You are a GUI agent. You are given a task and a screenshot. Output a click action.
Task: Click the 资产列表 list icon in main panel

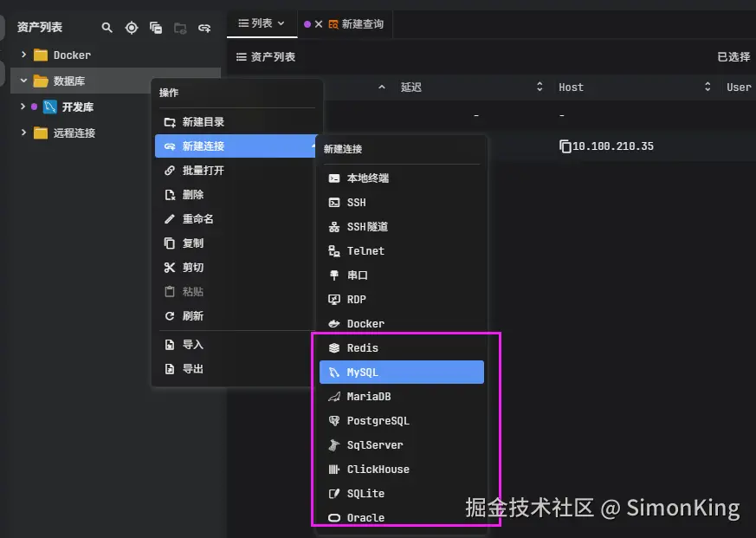click(x=241, y=57)
